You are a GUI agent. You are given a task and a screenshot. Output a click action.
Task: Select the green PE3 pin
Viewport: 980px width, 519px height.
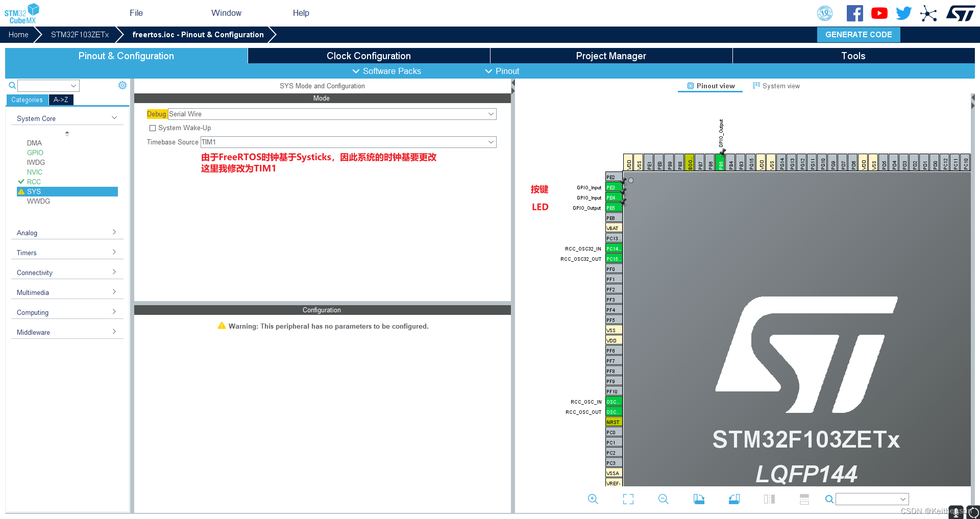pos(614,187)
